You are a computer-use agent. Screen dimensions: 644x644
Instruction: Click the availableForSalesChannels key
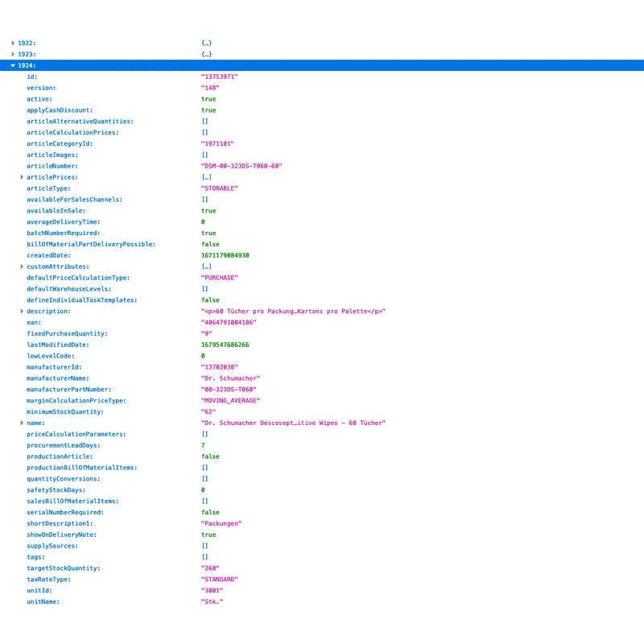pyautogui.click(x=75, y=200)
